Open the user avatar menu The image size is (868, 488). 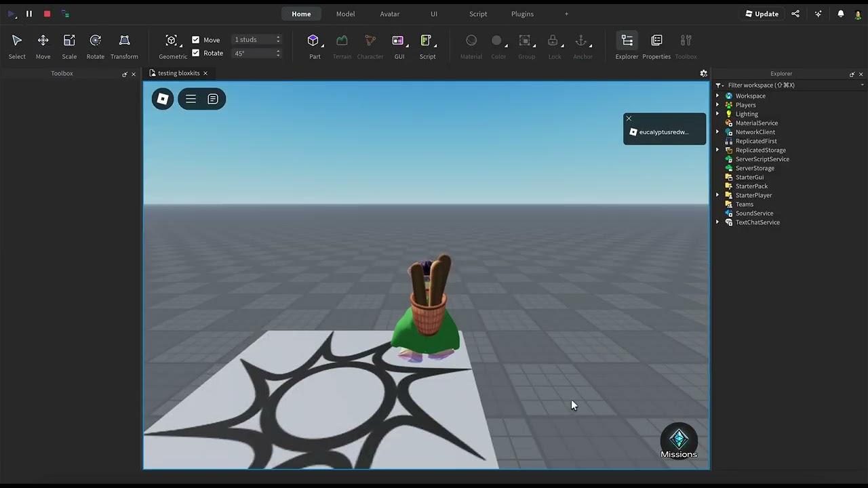click(858, 14)
